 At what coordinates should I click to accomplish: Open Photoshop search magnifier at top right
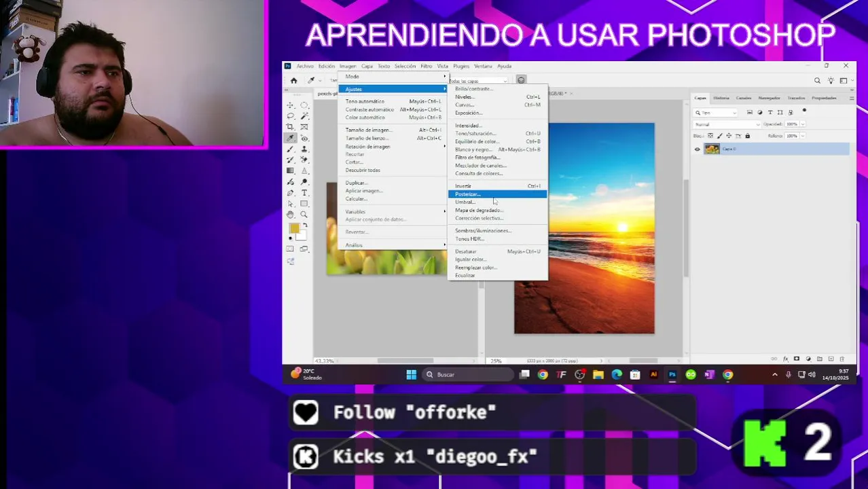[x=818, y=80]
